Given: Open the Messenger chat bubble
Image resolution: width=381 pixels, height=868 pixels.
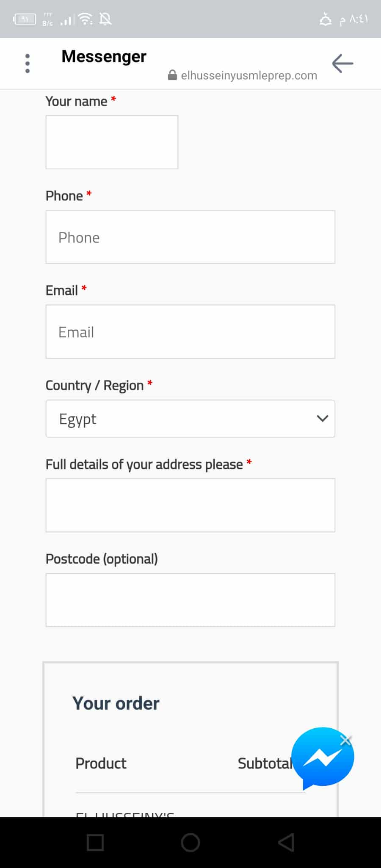Looking at the screenshot, I should click(322, 759).
